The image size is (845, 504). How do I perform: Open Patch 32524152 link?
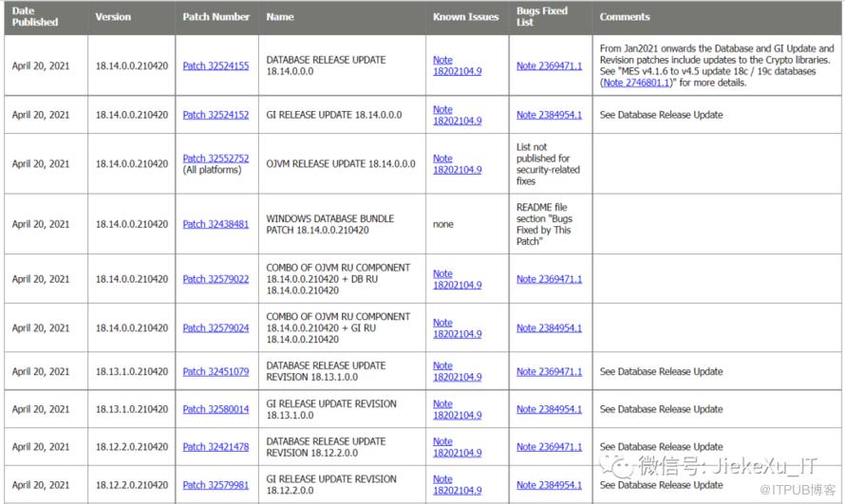216,115
